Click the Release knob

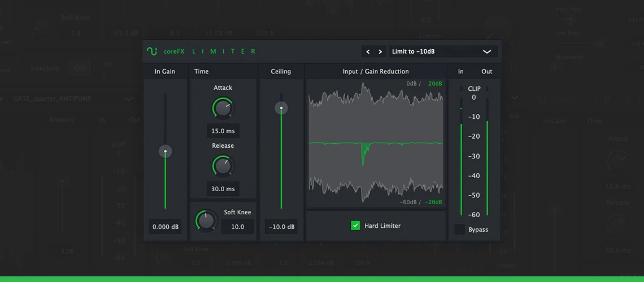click(223, 166)
